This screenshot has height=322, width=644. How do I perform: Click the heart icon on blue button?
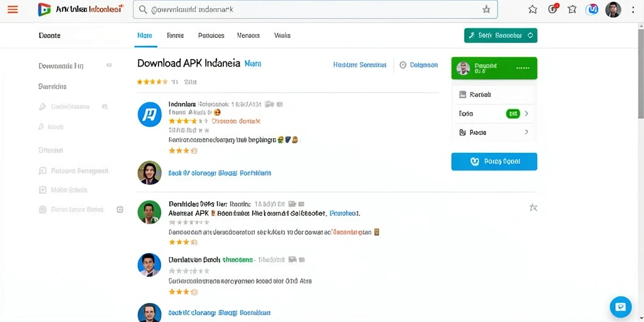point(475,162)
